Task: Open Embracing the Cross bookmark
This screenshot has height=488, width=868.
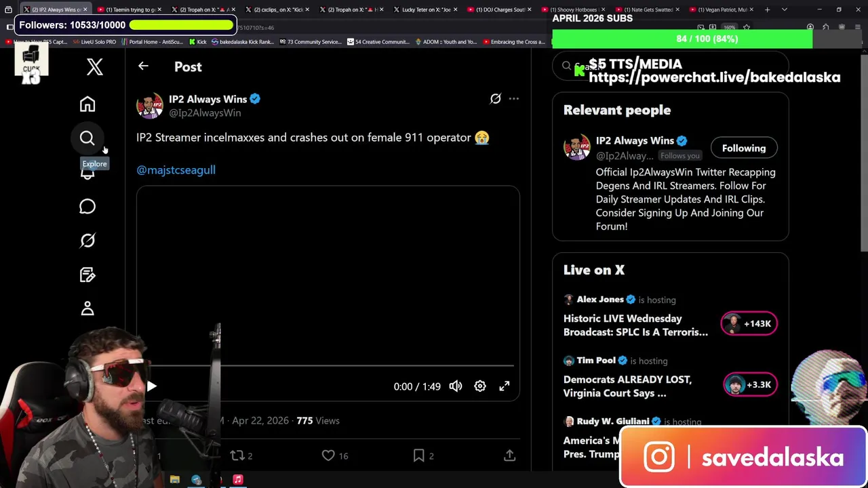Action: (x=514, y=42)
